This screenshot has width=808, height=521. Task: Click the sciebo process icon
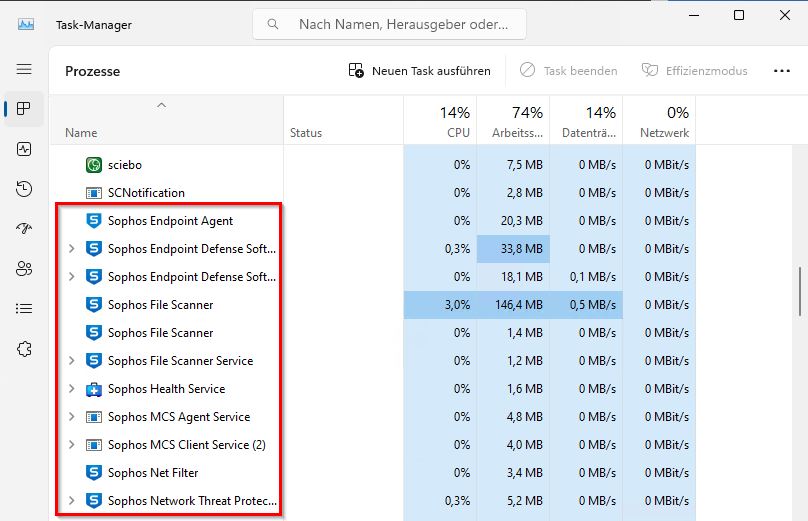pos(94,164)
